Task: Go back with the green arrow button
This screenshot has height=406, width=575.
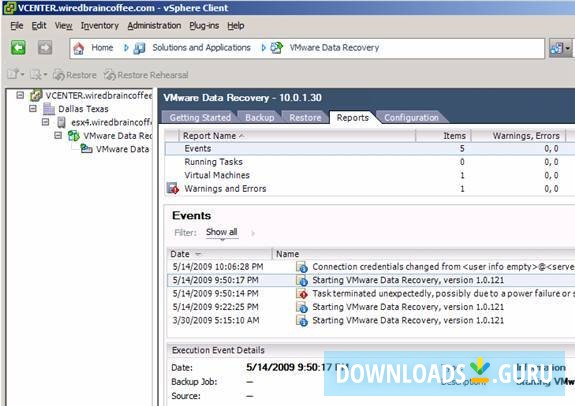Action: tap(18, 48)
